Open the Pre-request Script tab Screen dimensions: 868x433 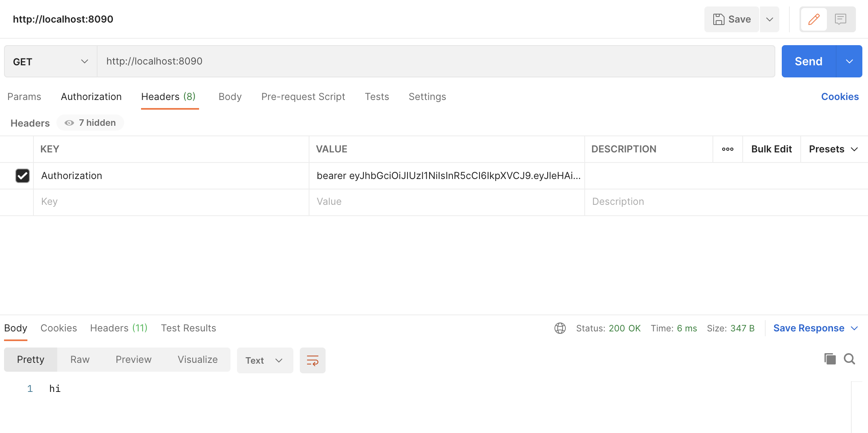[303, 97]
